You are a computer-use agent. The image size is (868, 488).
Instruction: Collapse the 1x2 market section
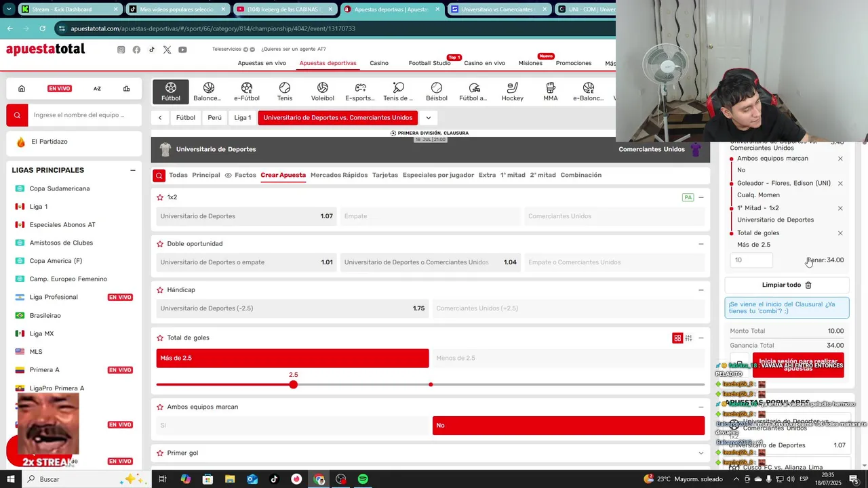click(701, 197)
